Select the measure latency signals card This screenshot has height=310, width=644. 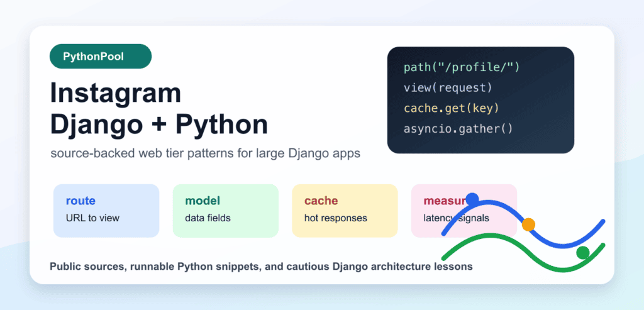click(464, 211)
